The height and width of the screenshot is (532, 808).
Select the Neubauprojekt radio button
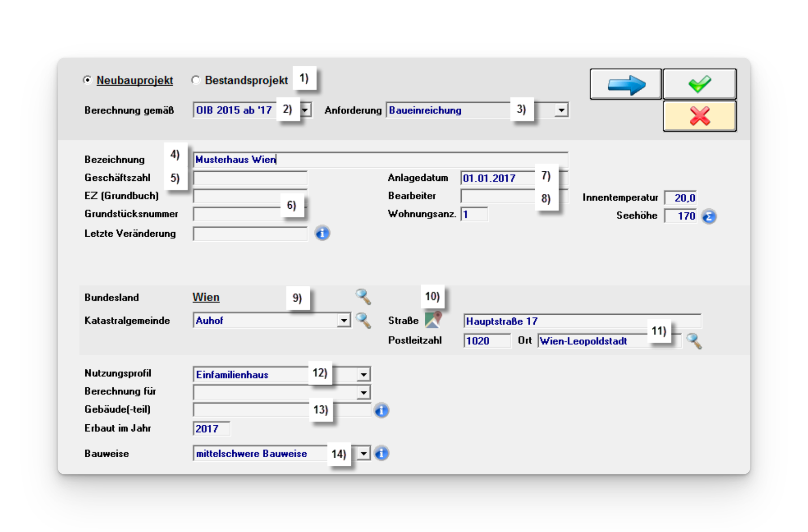click(87, 80)
